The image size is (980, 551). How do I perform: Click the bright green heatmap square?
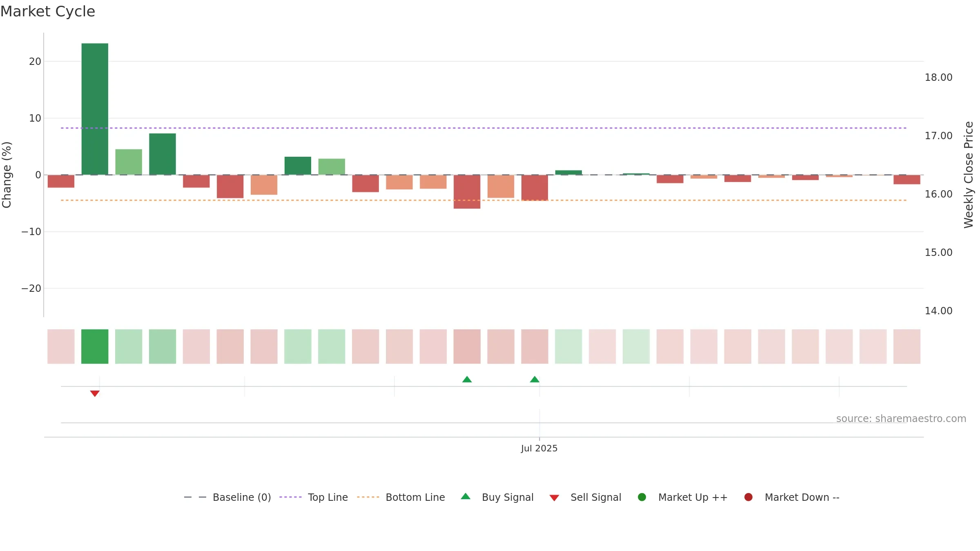point(95,347)
